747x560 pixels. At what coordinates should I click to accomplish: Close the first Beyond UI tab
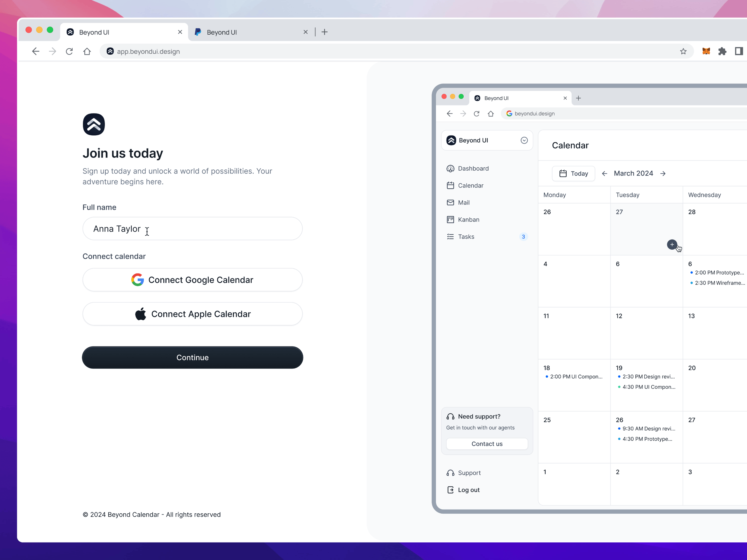coord(180,32)
